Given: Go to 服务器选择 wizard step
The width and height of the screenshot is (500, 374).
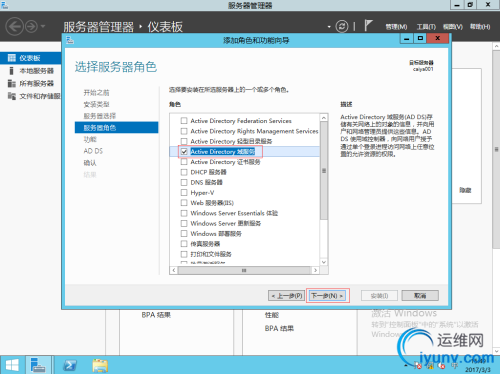Looking at the screenshot, I should tap(100, 116).
